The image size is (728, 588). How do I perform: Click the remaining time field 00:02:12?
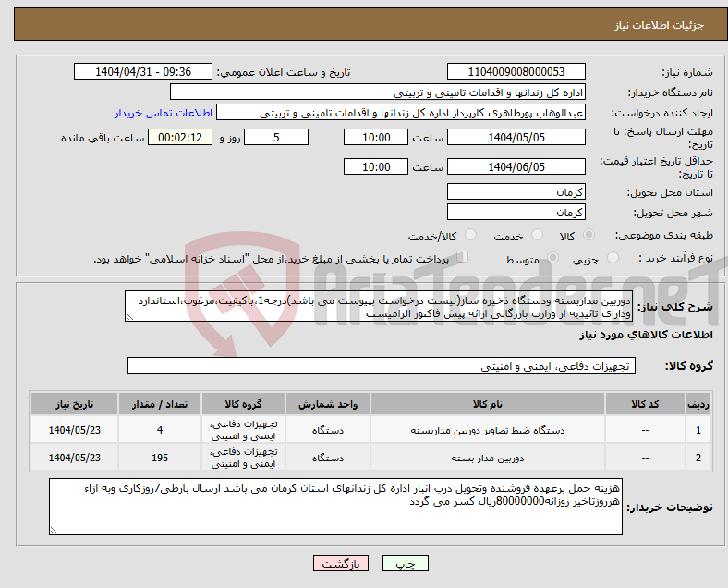point(180,137)
